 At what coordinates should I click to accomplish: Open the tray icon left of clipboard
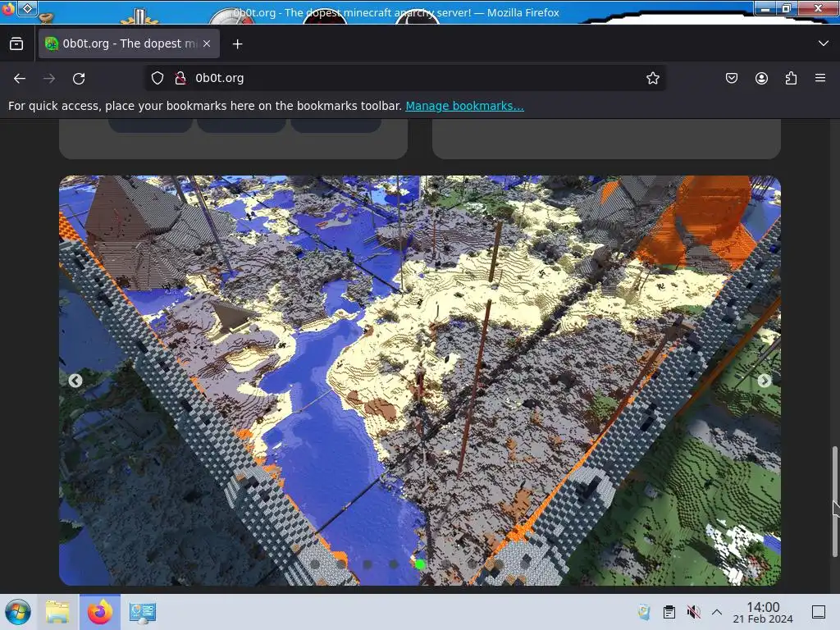pos(645,612)
